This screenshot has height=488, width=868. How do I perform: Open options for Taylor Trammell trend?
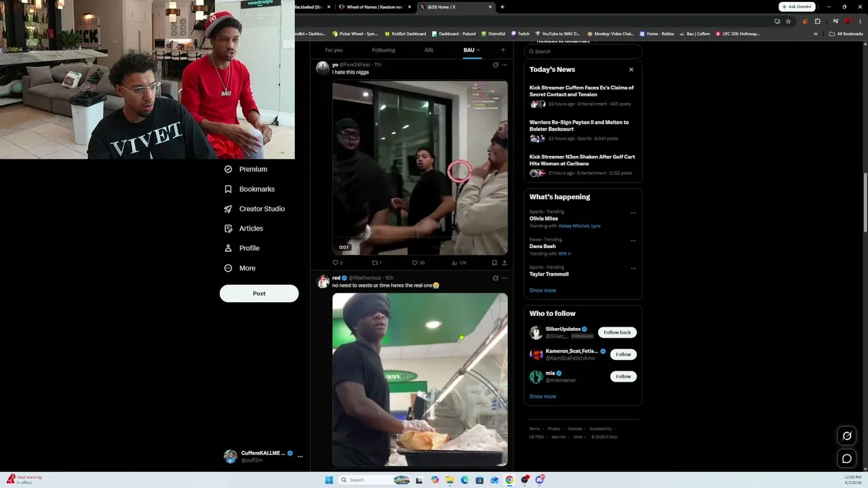click(x=633, y=268)
